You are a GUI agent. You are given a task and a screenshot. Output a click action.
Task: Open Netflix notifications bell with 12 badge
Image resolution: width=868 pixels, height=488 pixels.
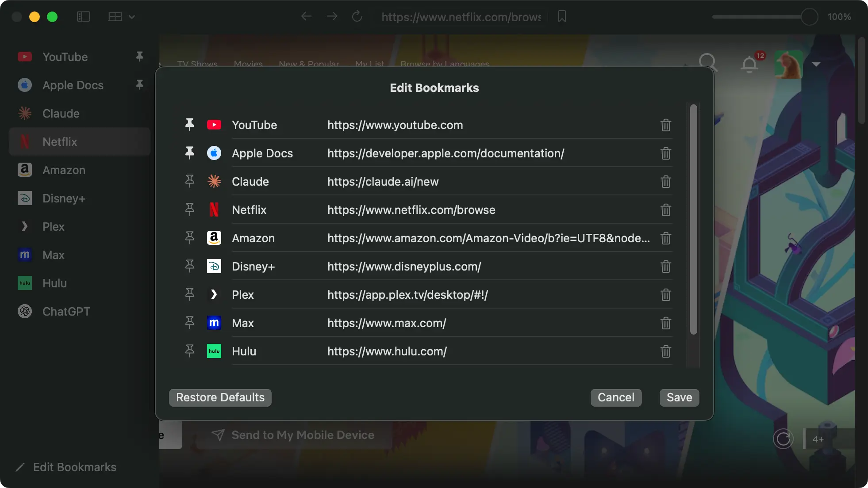click(x=750, y=64)
